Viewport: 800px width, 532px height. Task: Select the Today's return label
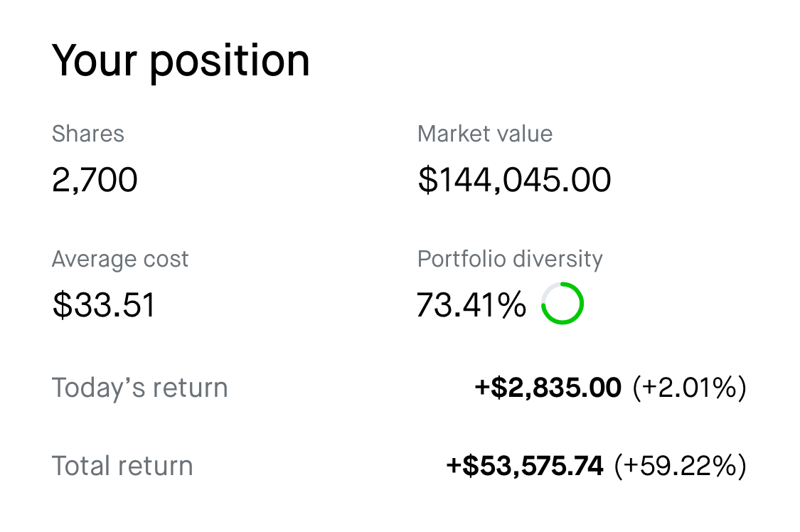[139, 388]
